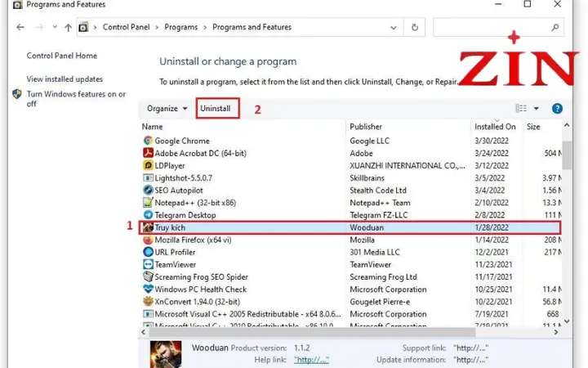The height and width of the screenshot is (368, 588).
Task: Sort the list by Installed On column
Action: pyautogui.click(x=496, y=127)
